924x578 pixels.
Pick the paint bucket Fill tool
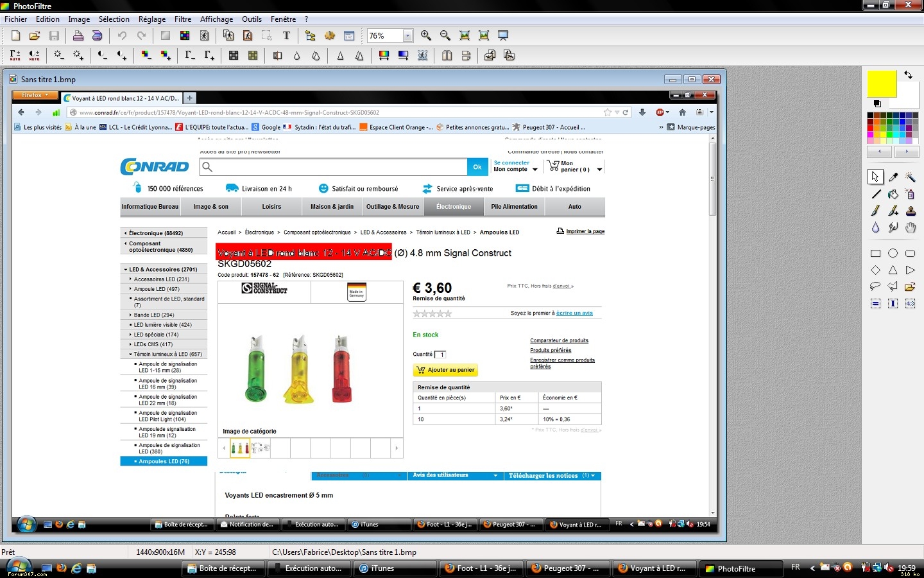893,194
